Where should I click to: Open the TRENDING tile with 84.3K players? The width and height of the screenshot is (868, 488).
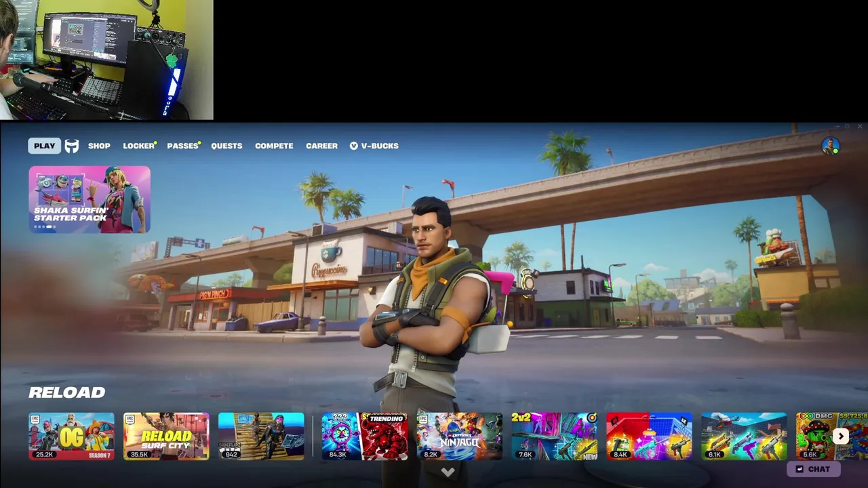tap(365, 436)
